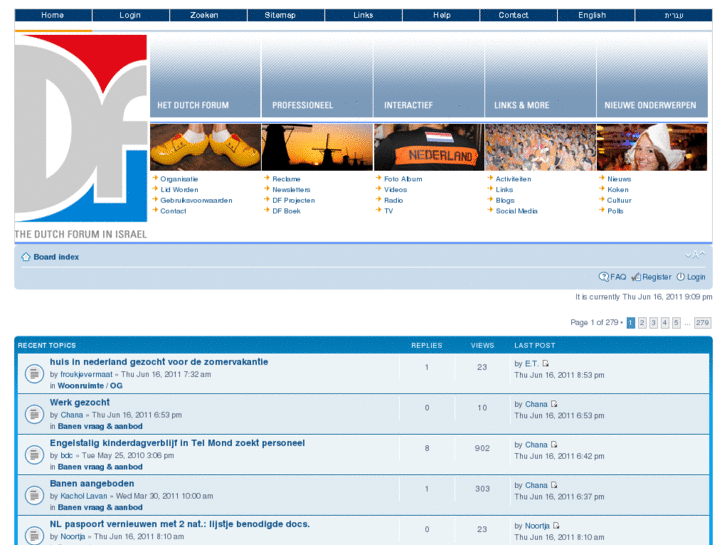Open the Sitemap menu item

(x=286, y=15)
